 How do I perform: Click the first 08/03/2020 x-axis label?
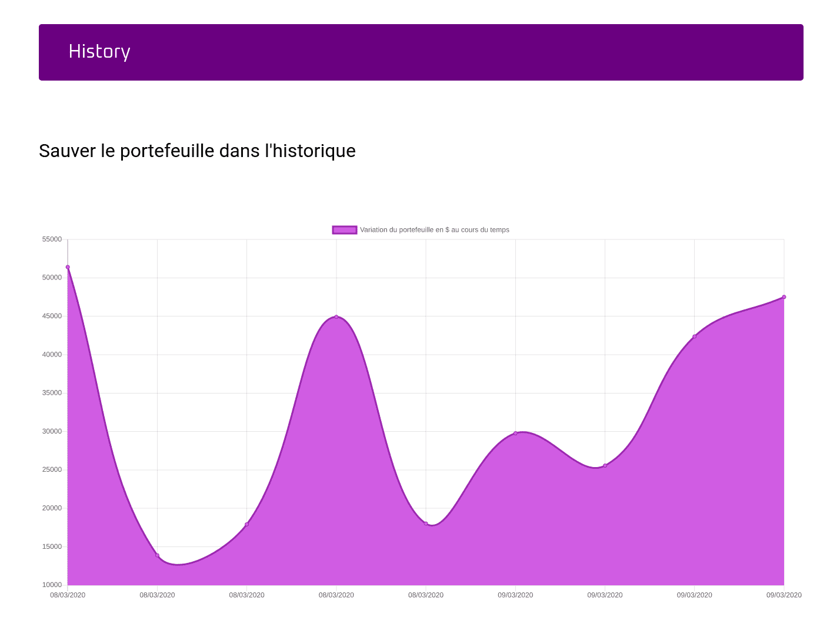68,595
